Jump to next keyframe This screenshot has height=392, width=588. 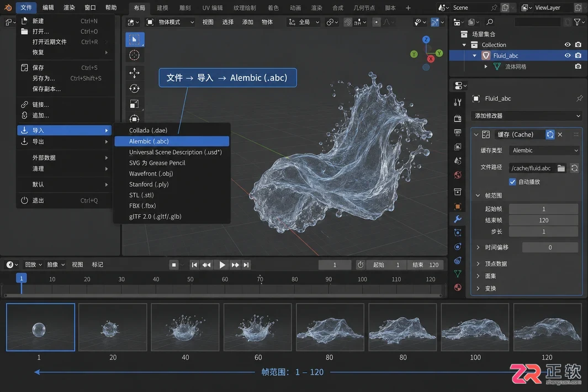(235, 265)
